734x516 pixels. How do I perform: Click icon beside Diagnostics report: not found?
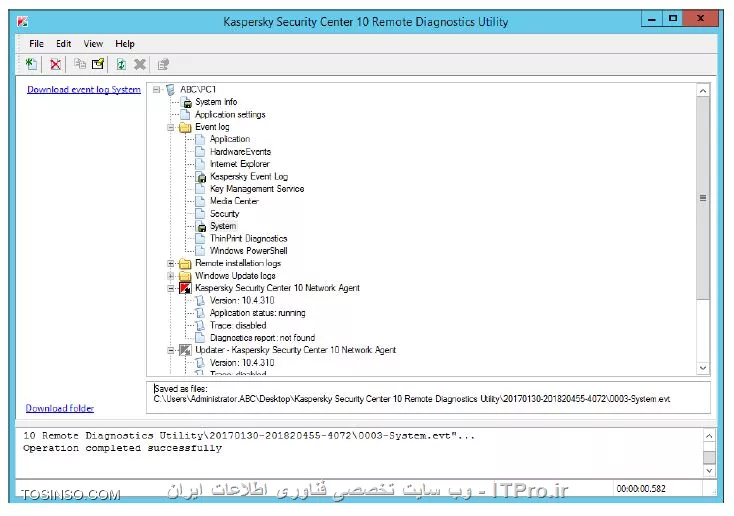point(200,338)
